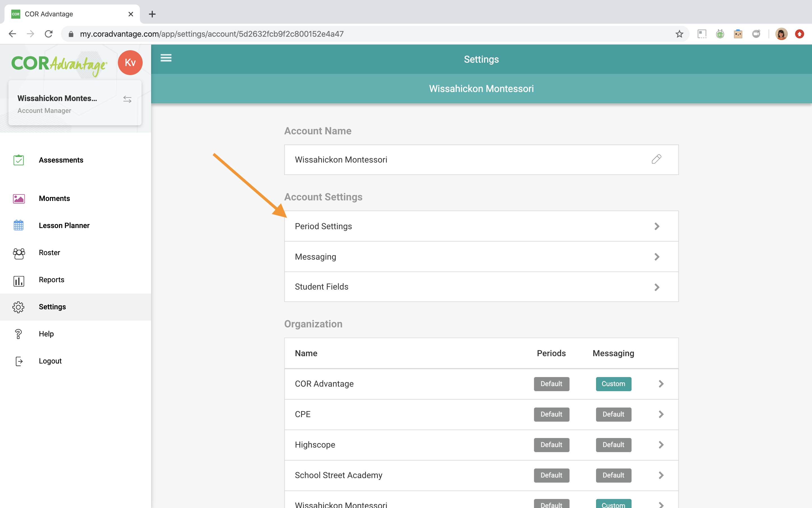
Task: Click the Periods column header
Action: click(551, 353)
